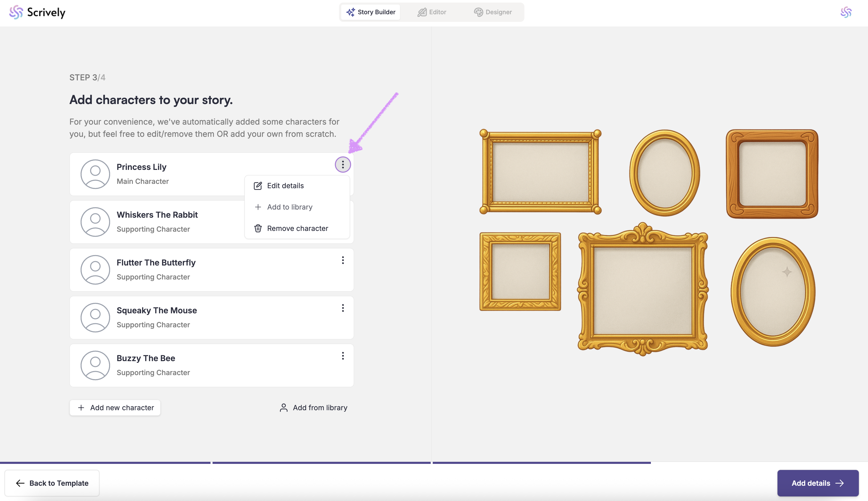868x501 pixels.
Task: Open Princess Lily's three-dot options menu
Action: pyautogui.click(x=342, y=165)
